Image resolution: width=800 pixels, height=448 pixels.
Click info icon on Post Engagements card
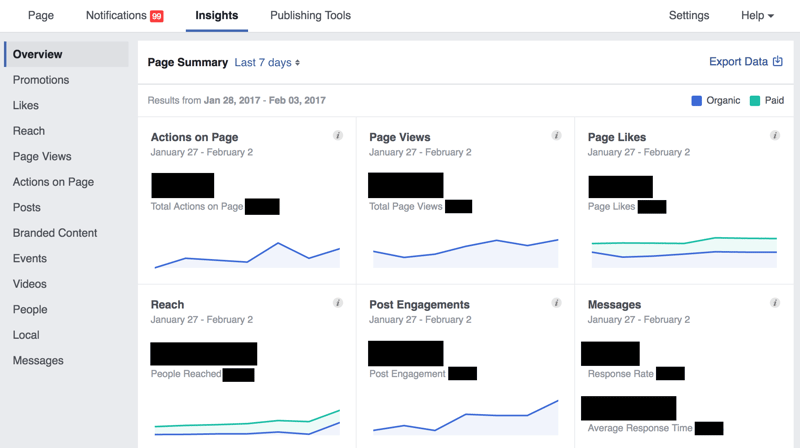coord(557,303)
